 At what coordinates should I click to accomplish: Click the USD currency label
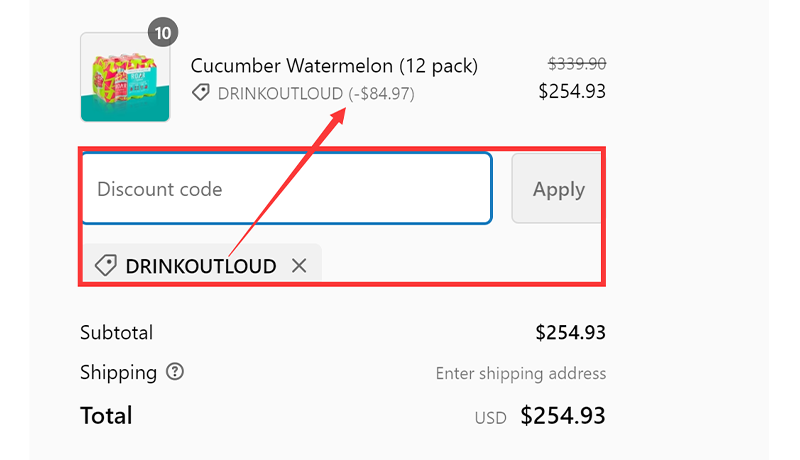[490, 418]
